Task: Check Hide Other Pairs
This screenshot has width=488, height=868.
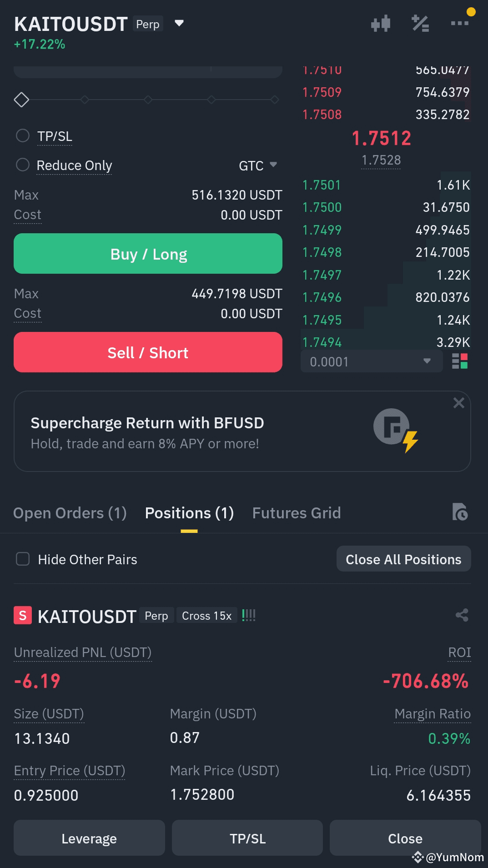Action: coord(23,559)
